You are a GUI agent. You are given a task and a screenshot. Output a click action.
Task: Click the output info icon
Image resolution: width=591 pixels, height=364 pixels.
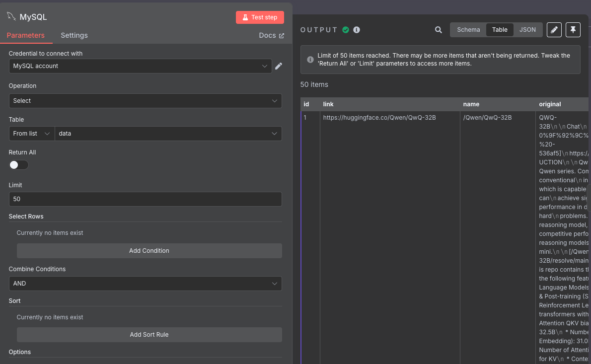pyautogui.click(x=357, y=30)
